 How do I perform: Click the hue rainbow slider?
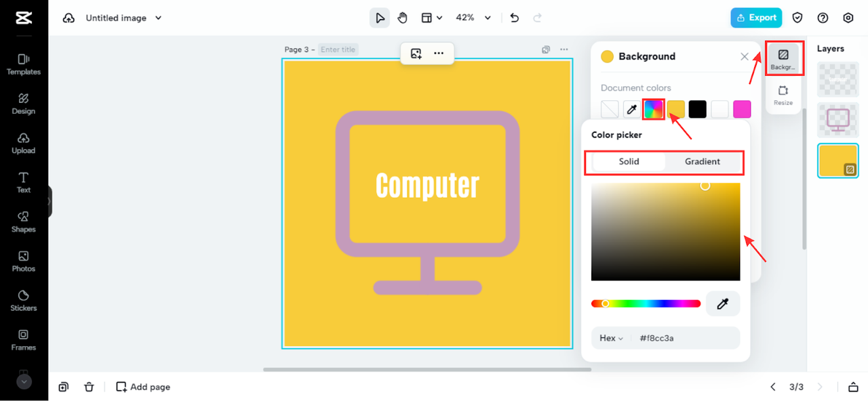[x=646, y=303]
